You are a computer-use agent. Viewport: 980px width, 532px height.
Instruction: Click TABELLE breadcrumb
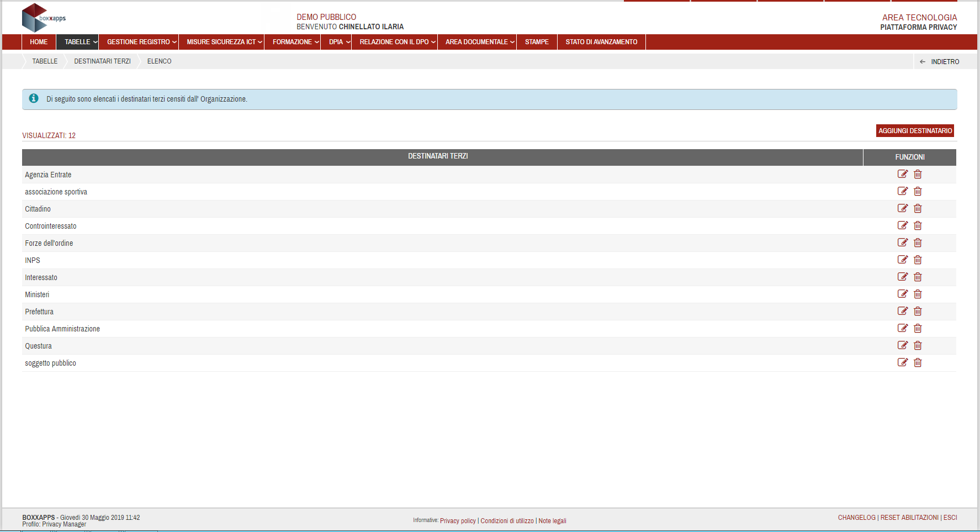point(45,61)
